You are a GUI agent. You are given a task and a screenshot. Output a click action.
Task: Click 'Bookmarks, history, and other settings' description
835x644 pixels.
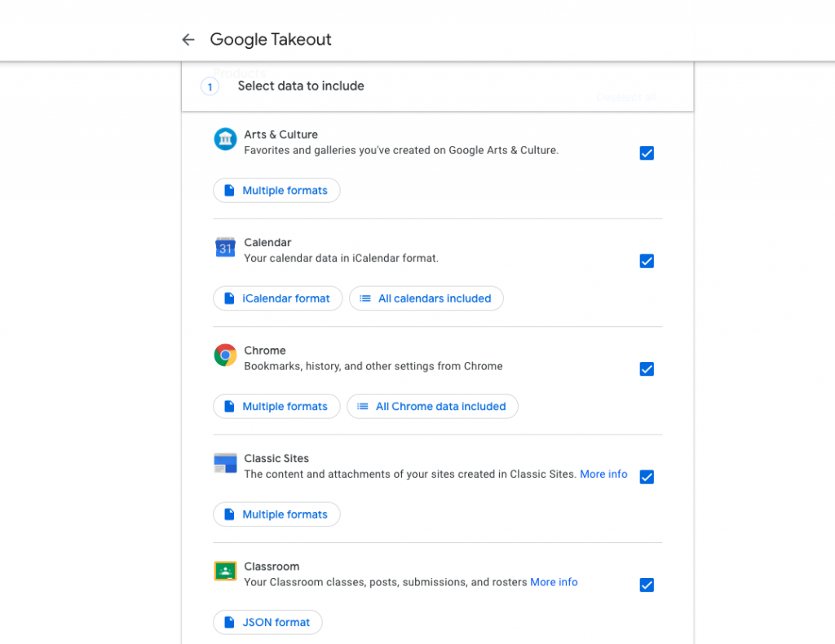coord(373,367)
